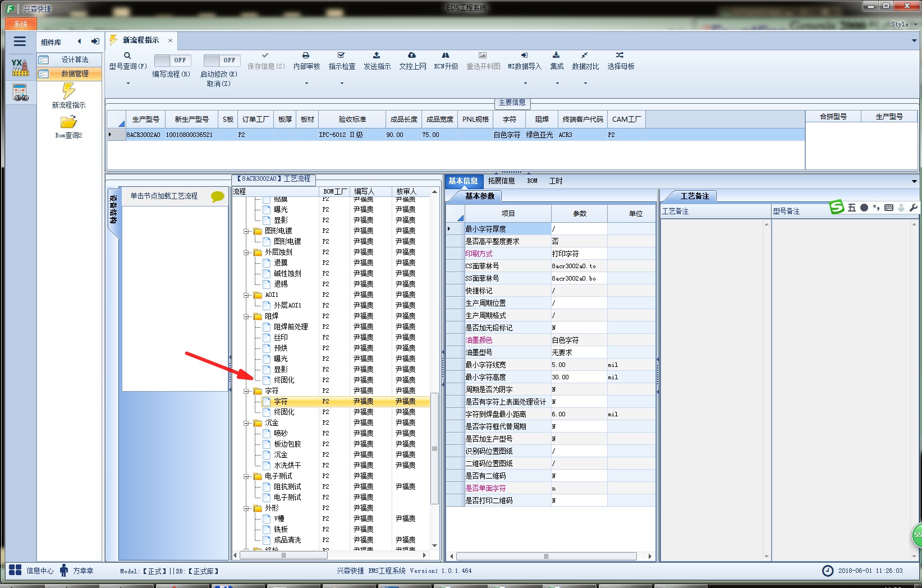Click the 集成 download icon
The image size is (922, 588).
point(556,56)
